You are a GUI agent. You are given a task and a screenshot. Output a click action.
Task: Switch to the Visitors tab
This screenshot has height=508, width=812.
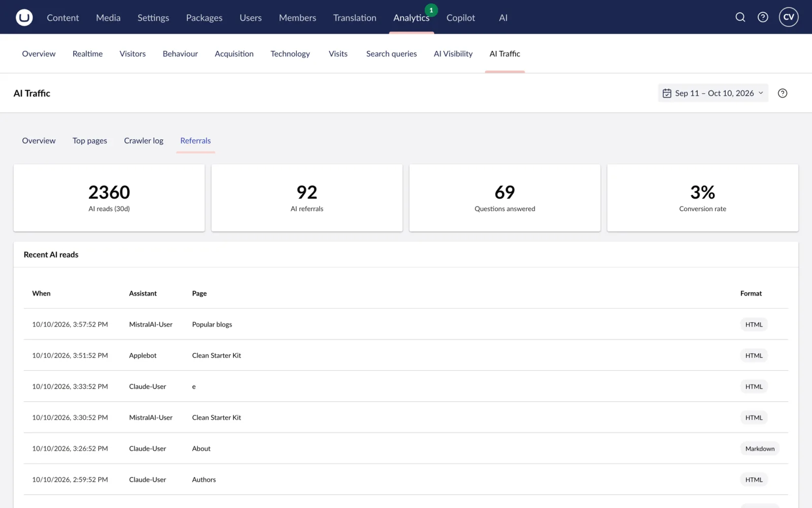(132, 54)
